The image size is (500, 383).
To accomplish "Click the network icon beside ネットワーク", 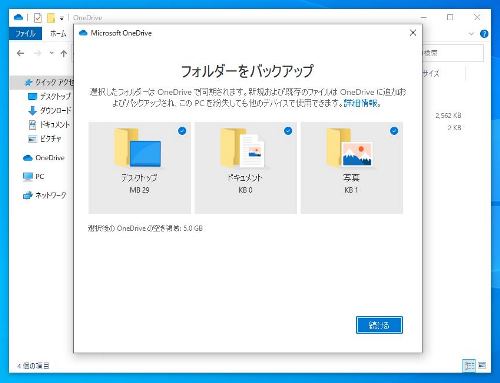I will point(28,195).
